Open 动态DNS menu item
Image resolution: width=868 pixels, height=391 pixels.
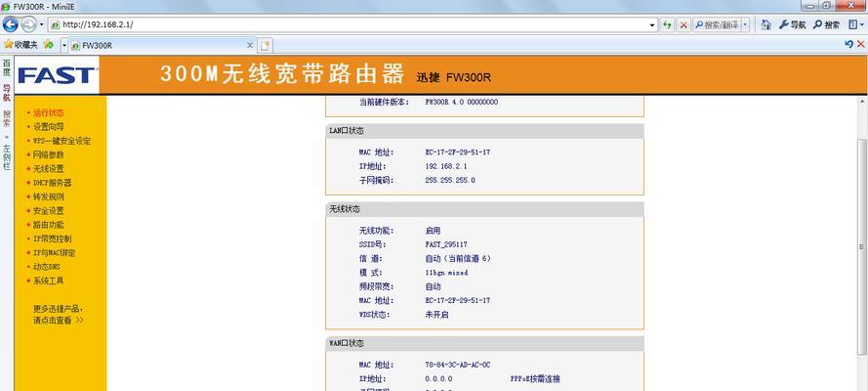tap(47, 267)
